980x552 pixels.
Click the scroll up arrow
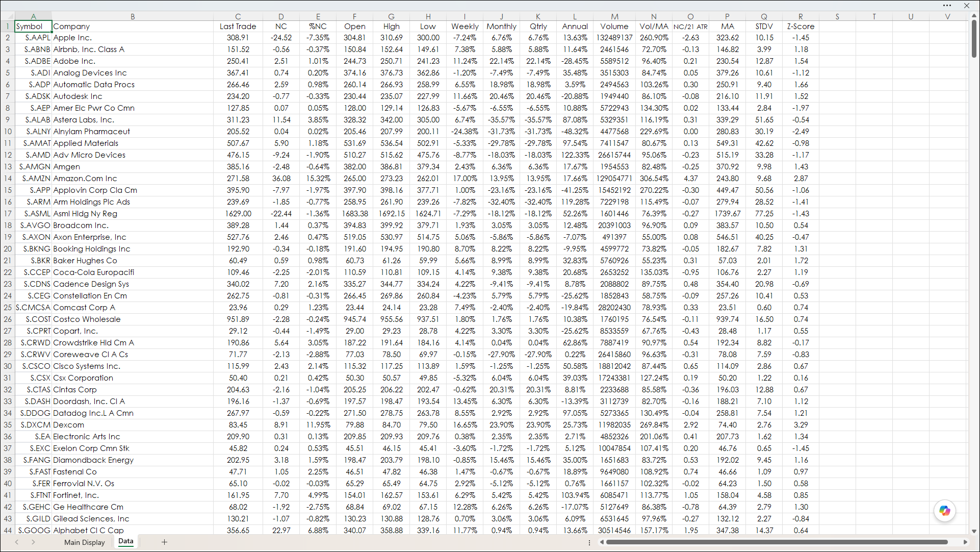pyautogui.click(x=974, y=16)
